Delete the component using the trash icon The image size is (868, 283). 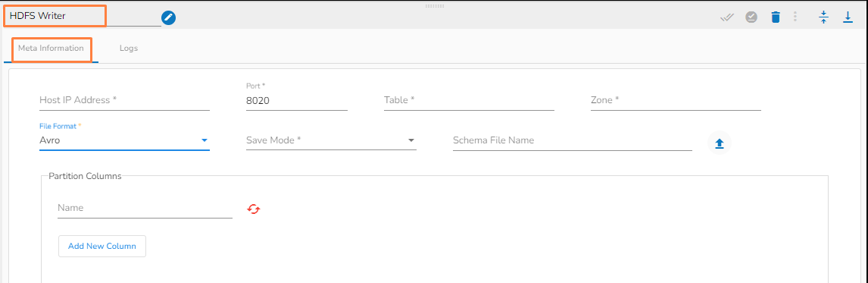[776, 17]
